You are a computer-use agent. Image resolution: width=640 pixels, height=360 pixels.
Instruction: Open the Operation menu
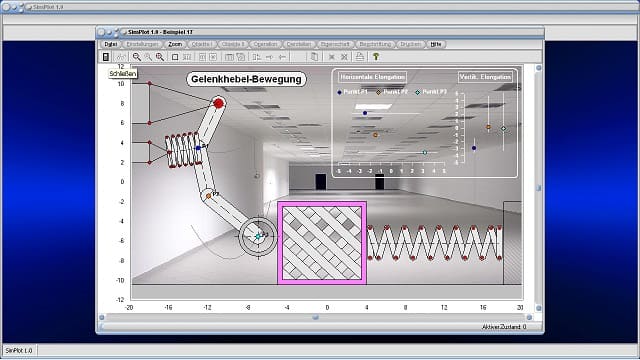pyautogui.click(x=265, y=44)
